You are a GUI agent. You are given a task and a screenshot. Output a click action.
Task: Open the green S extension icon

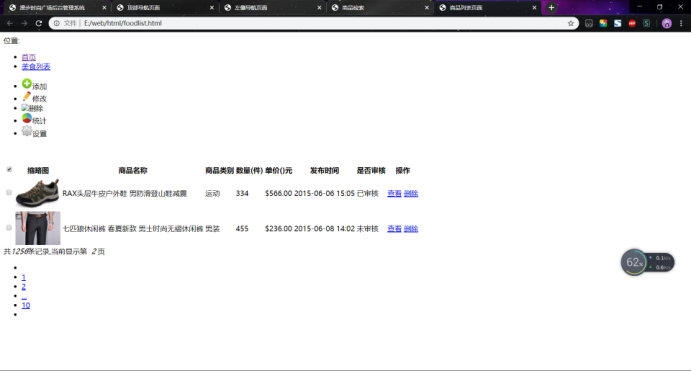pyautogui.click(x=647, y=23)
